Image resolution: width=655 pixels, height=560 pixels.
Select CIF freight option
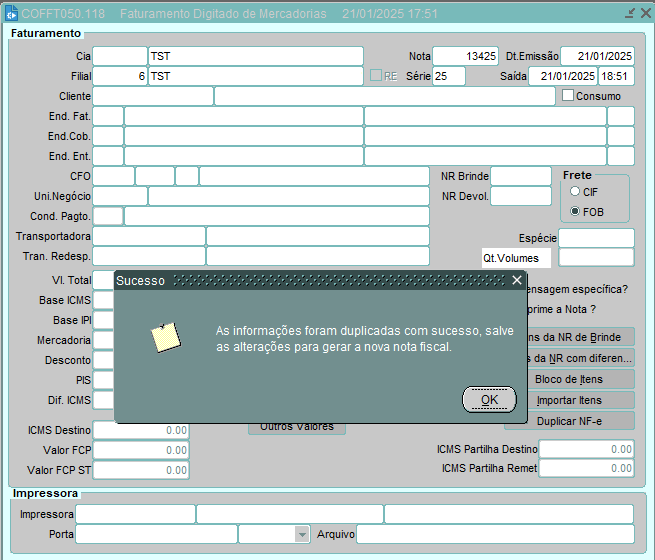[575, 191]
